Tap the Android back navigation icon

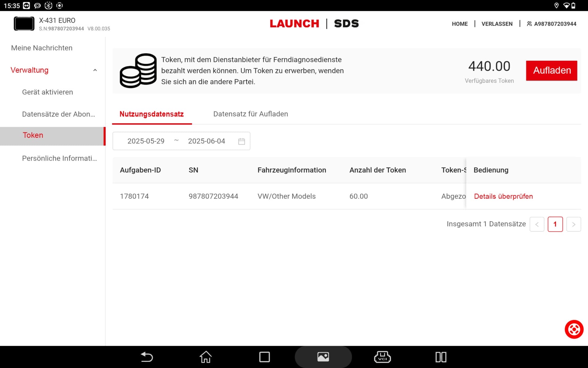tap(147, 357)
